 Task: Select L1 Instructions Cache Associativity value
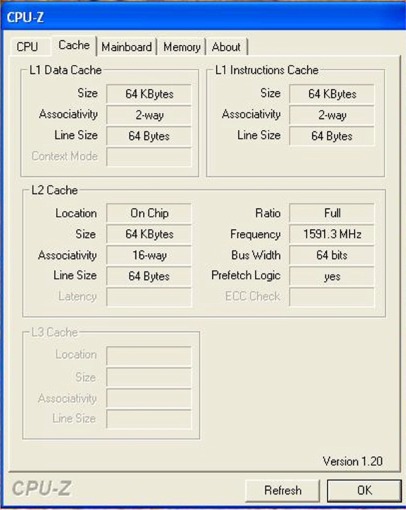click(332, 115)
